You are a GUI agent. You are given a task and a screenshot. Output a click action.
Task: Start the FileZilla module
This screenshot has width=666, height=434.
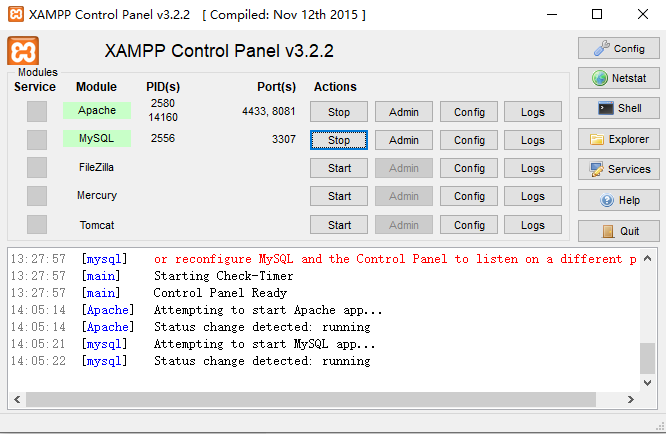point(339,168)
